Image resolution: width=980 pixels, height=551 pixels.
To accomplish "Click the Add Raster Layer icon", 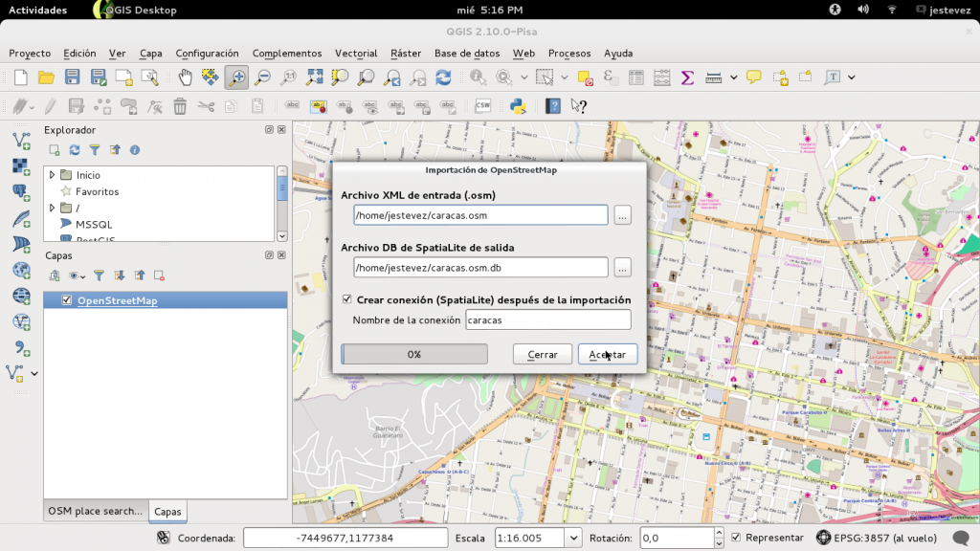I will [21, 166].
